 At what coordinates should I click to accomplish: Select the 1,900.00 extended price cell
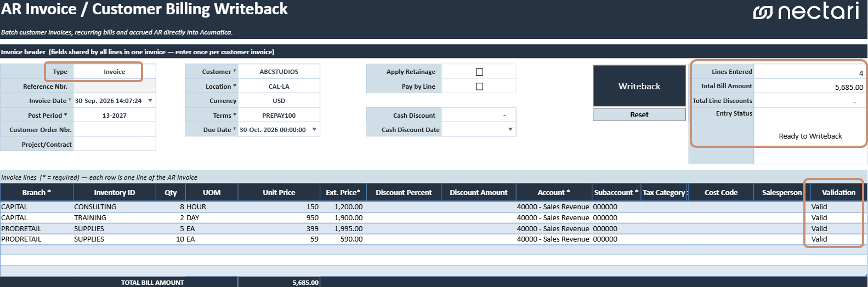click(x=343, y=218)
